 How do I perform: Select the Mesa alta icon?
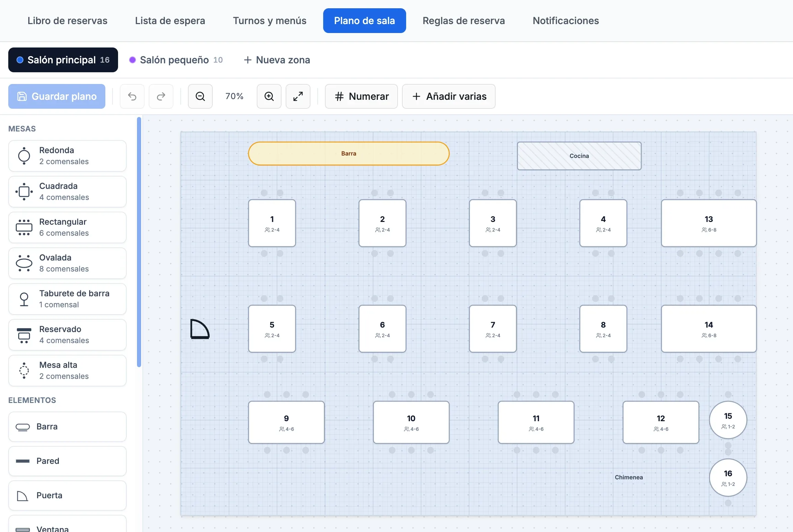(24, 371)
